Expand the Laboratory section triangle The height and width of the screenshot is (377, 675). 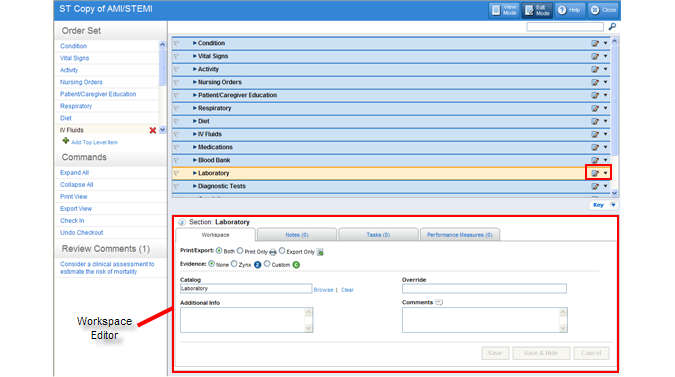pyautogui.click(x=195, y=173)
